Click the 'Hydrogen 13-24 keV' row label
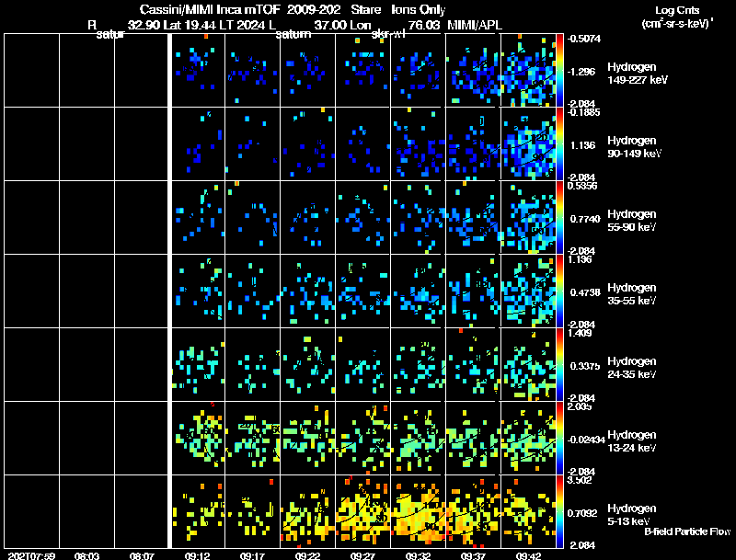 [632, 441]
